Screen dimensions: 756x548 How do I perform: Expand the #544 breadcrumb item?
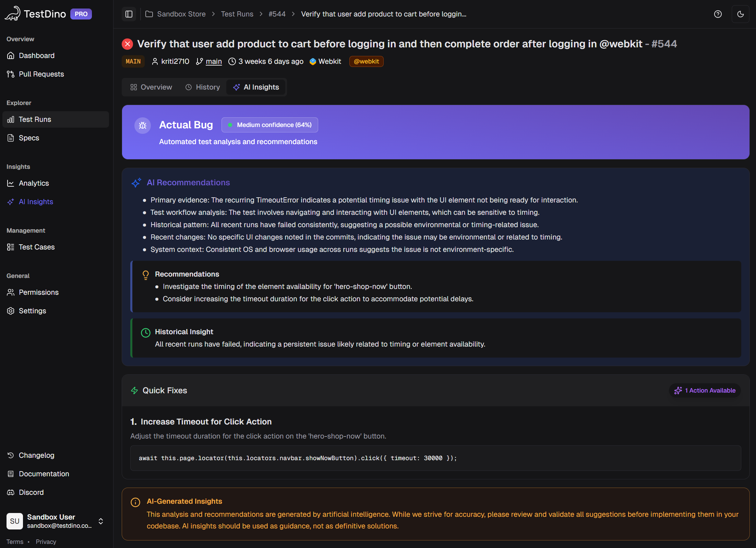click(277, 14)
